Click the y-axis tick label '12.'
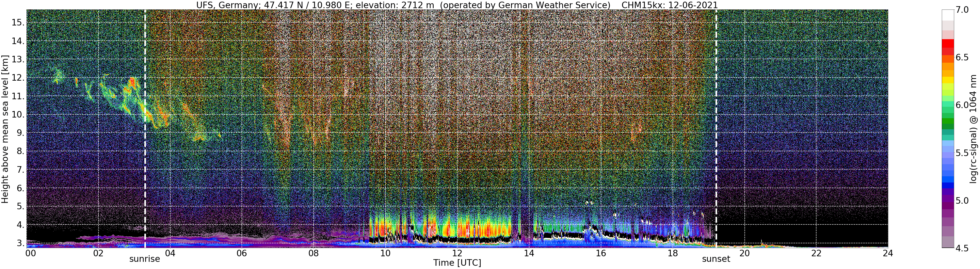The image size is (980, 269). tap(18, 78)
